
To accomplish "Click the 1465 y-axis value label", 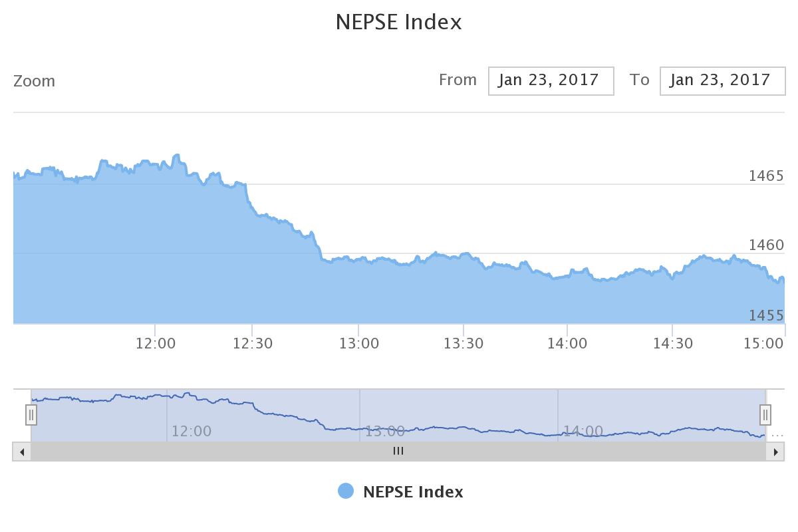I will [x=766, y=176].
